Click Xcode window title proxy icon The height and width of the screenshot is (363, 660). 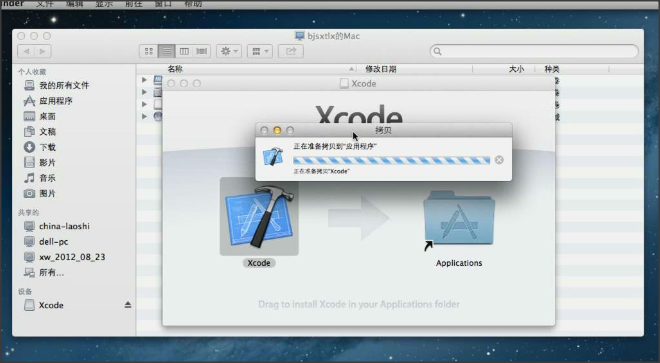tap(344, 83)
